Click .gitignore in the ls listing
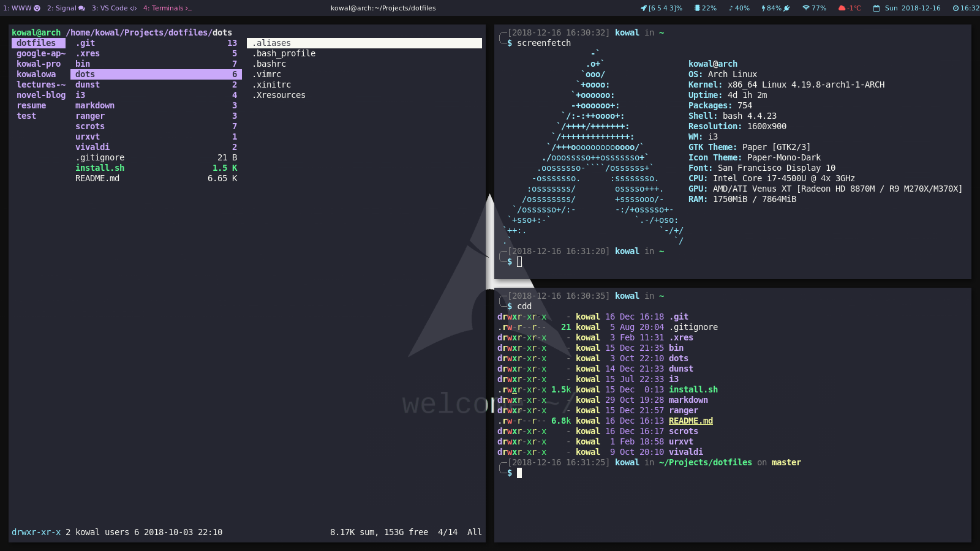This screenshot has height=551, width=980. (693, 327)
